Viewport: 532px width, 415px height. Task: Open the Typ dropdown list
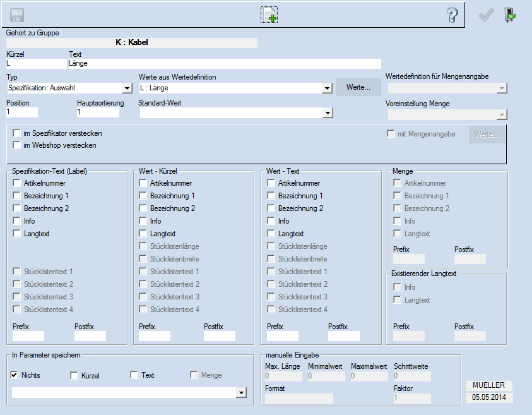(x=126, y=88)
